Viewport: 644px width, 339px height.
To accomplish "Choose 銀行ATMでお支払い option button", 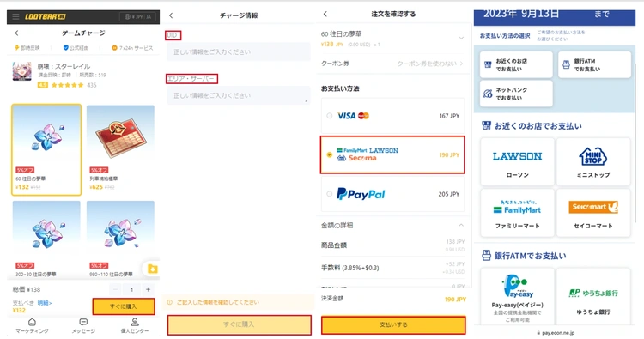I will point(594,65).
